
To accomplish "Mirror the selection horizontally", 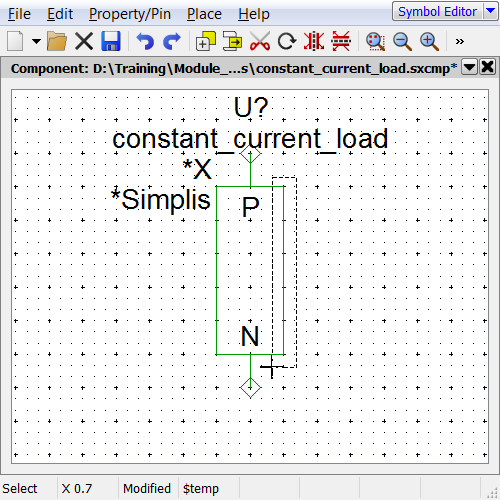I will click(314, 41).
